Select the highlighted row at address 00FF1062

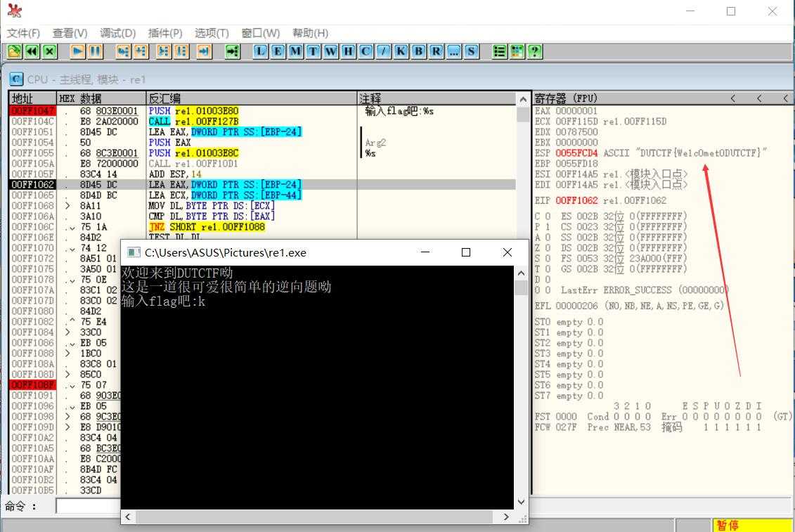(262, 185)
